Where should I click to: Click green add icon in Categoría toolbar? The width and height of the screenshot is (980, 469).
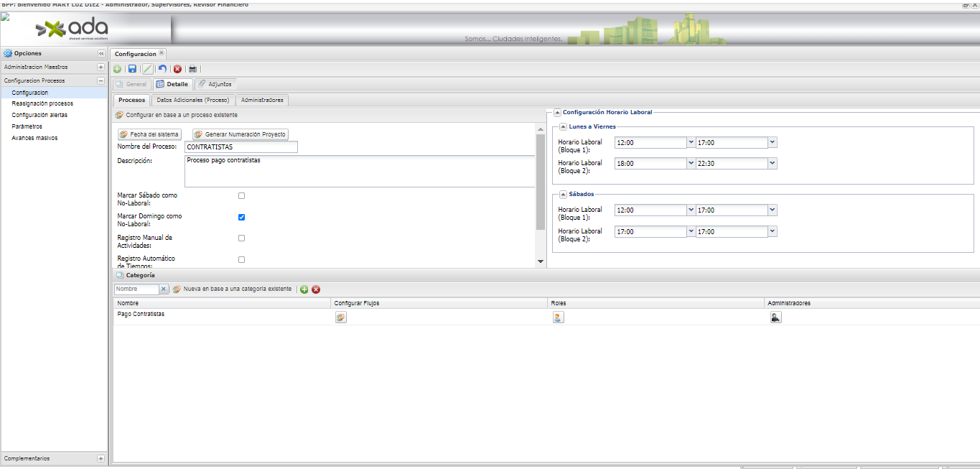click(304, 289)
